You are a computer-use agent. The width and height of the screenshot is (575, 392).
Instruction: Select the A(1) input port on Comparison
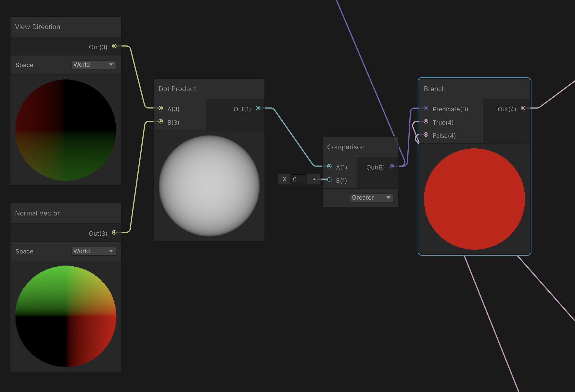pyautogui.click(x=329, y=166)
